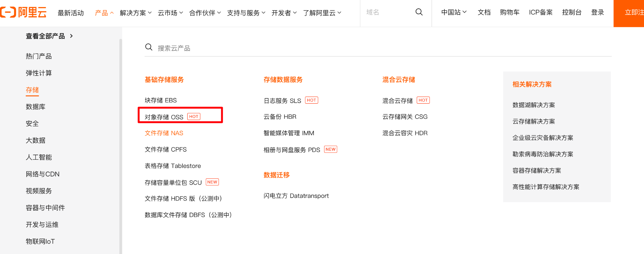Open the 控制台 link

[572, 12]
